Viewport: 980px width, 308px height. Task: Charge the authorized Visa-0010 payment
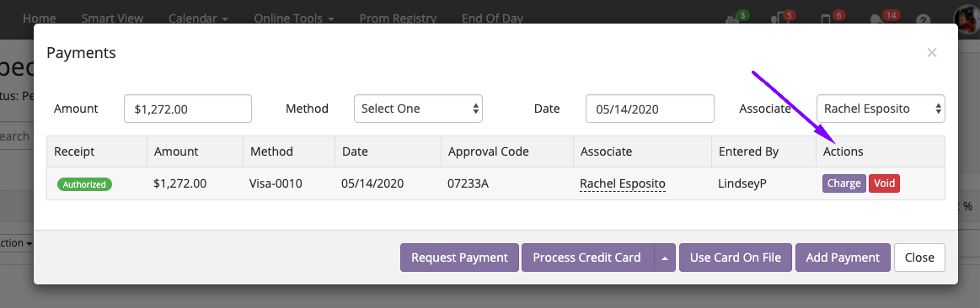(844, 183)
